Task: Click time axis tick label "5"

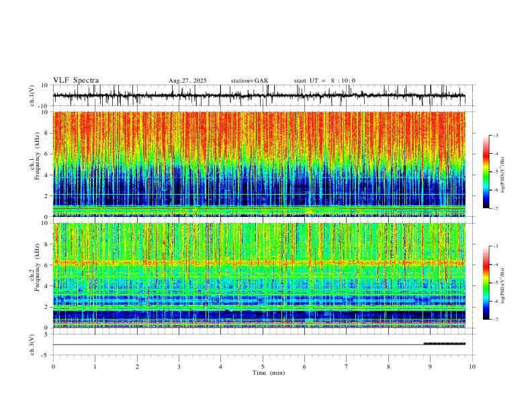Action: coord(263,367)
